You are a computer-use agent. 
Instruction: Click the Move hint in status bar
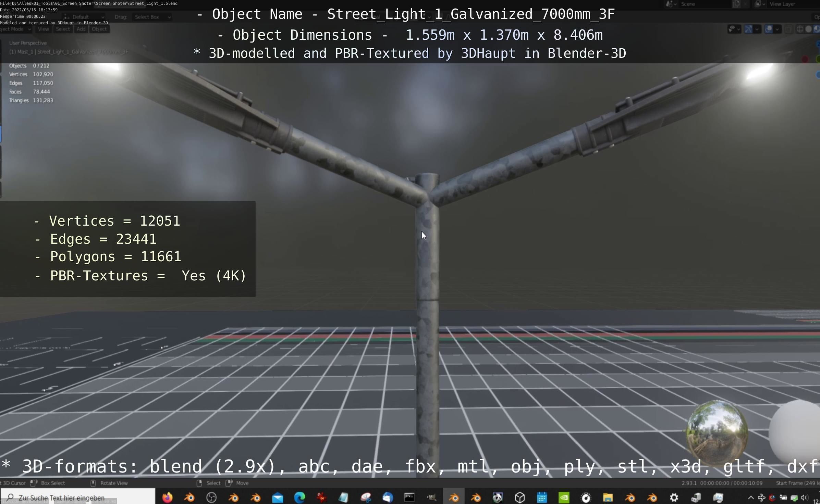(237, 483)
